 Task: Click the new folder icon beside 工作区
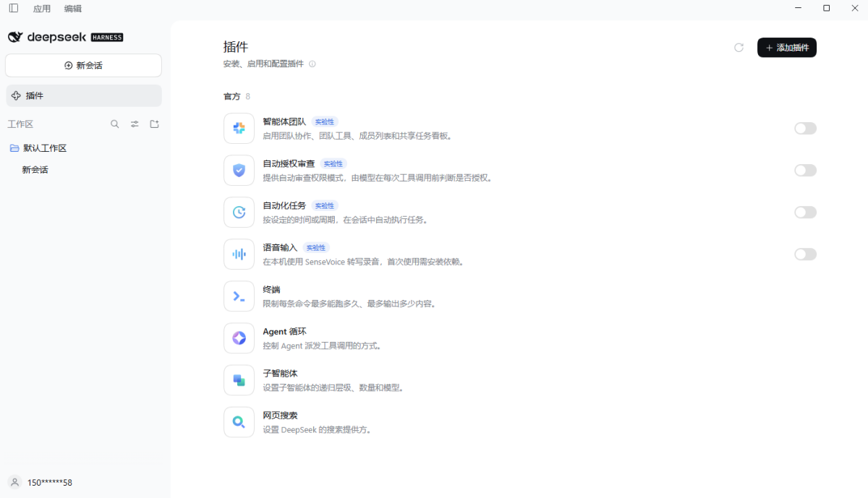pyautogui.click(x=154, y=124)
